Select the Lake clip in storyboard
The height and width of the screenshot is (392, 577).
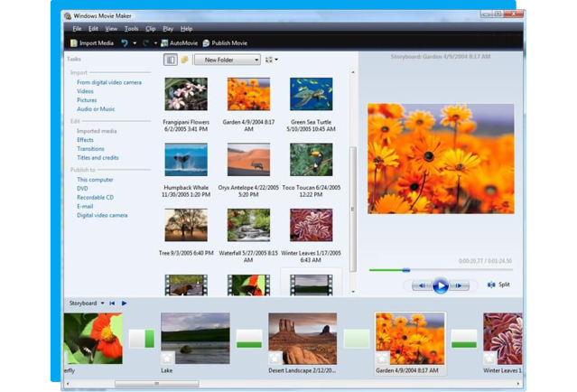195,339
